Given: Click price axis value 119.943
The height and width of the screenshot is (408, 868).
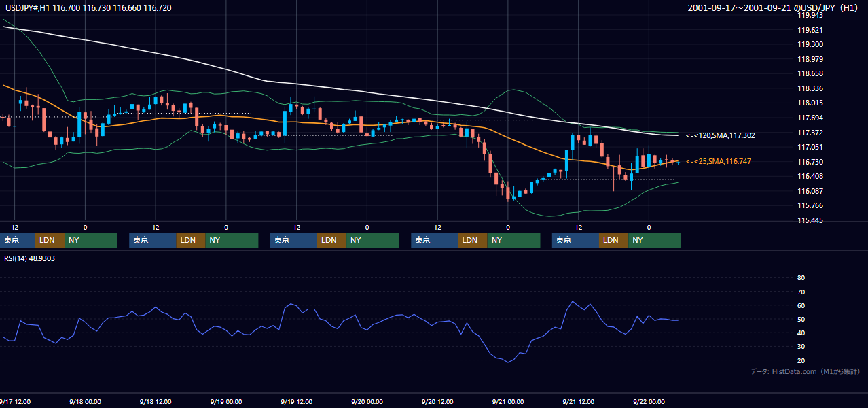Looking at the screenshot, I should pyautogui.click(x=810, y=15).
